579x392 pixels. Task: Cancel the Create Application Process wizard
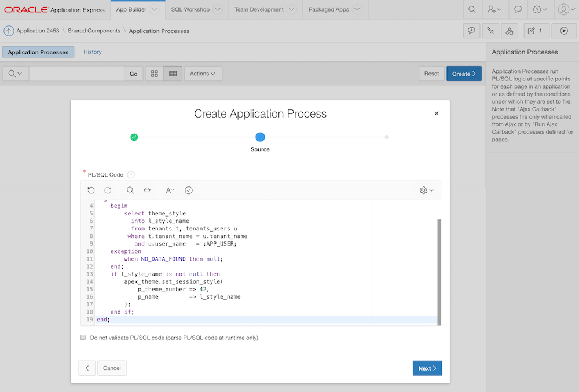click(112, 368)
